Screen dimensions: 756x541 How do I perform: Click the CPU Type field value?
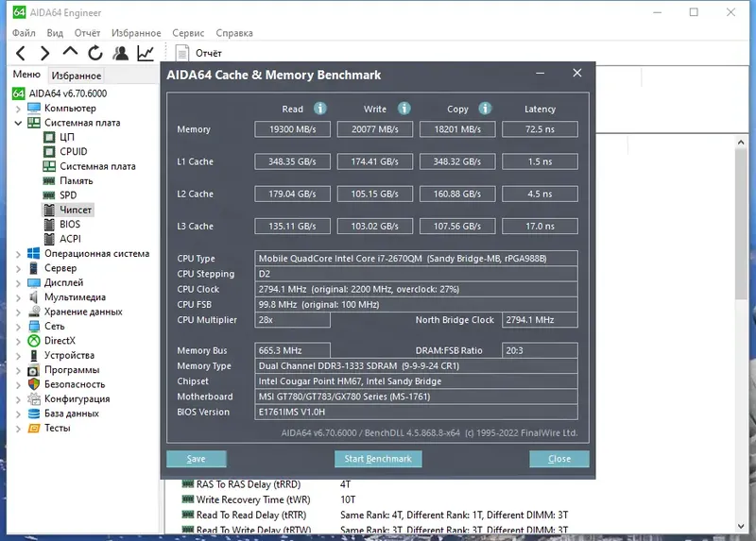[x=416, y=258]
